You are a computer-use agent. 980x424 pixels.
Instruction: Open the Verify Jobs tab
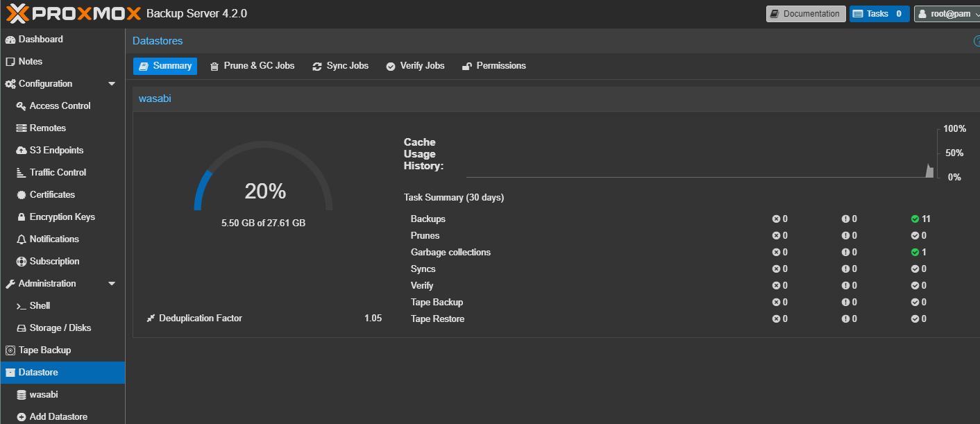415,66
